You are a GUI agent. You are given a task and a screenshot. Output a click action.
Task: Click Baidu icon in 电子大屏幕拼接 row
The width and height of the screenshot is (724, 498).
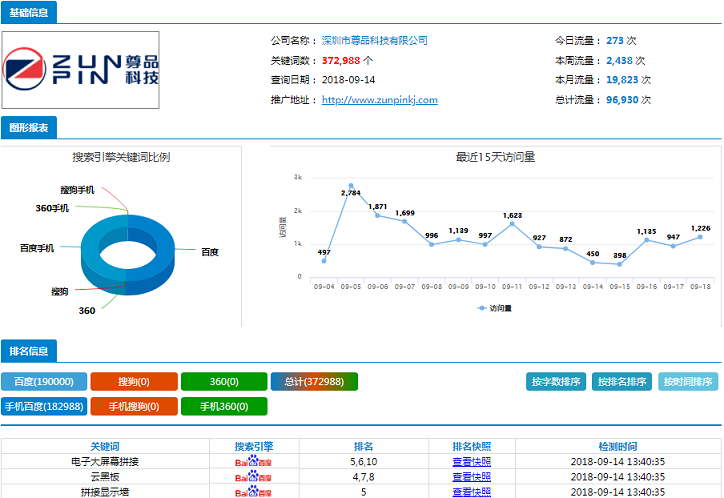click(253, 462)
